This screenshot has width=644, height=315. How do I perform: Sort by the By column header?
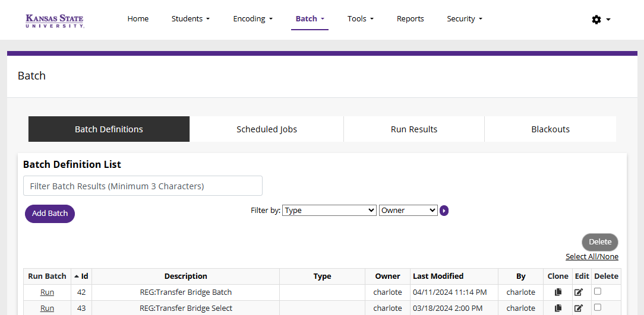521,276
